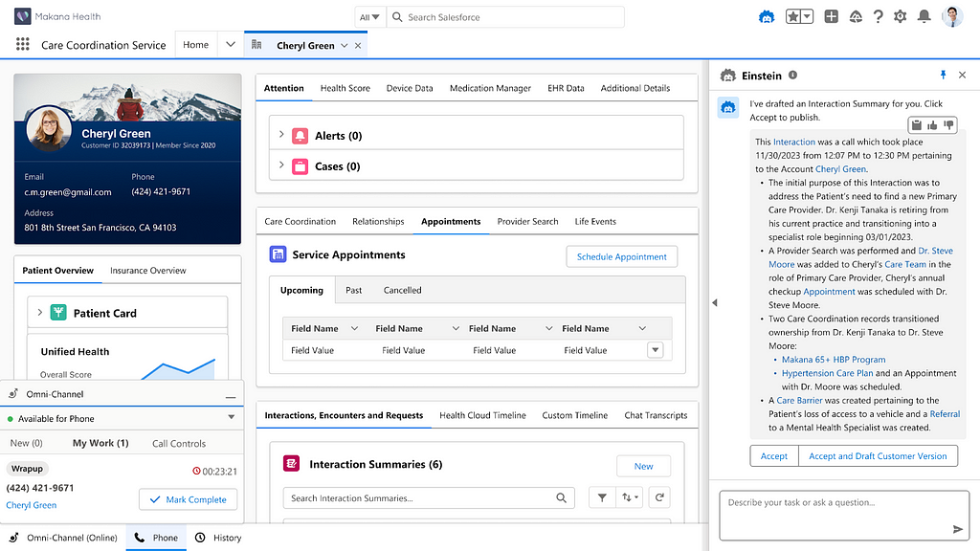Open the Health Cloud Timeline tab
Image resolution: width=980 pixels, height=551 pixels.
[482, 415]
